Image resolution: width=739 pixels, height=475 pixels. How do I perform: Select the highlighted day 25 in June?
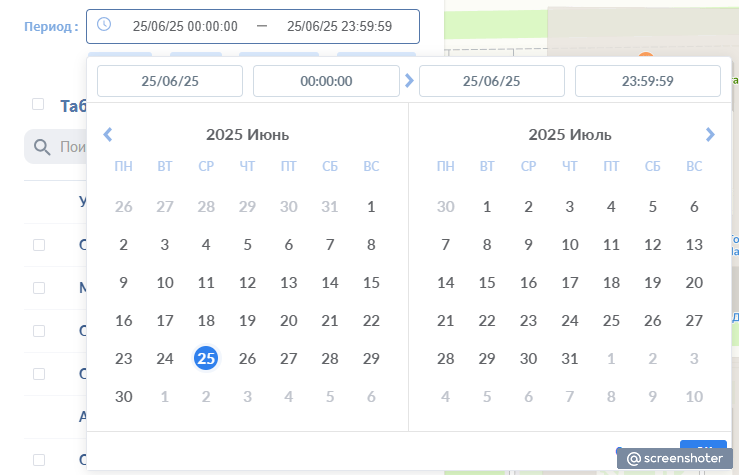click(x=206, y=358)
